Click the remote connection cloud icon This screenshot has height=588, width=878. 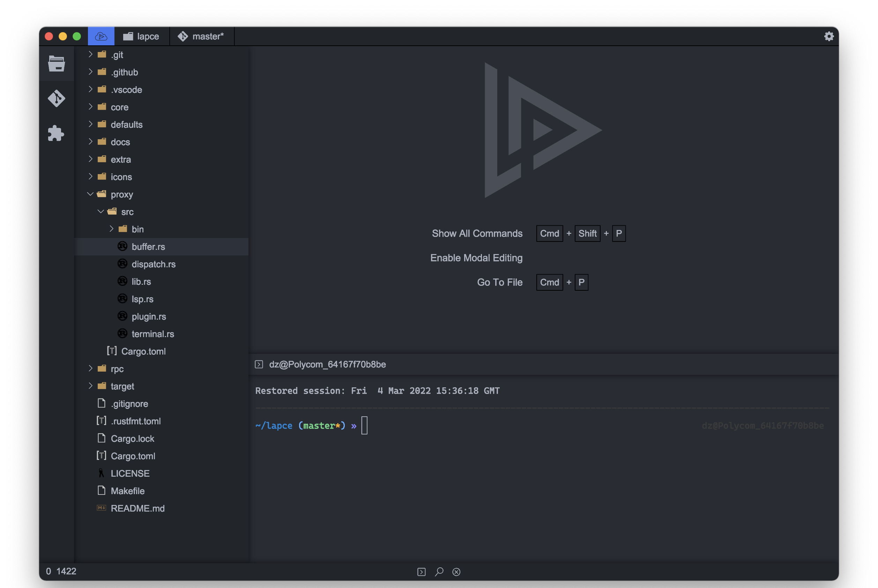(x=101, y=36)
